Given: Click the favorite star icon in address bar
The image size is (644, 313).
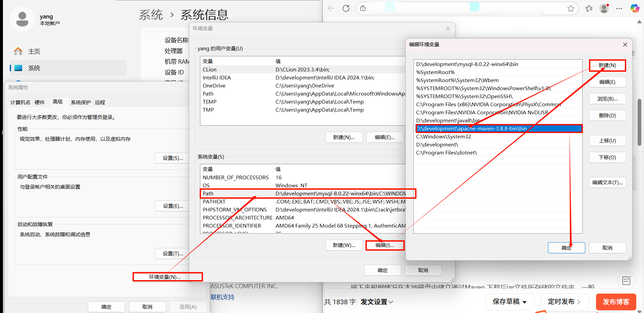Looking at the screenshot, I should click(x=571, y=8).
